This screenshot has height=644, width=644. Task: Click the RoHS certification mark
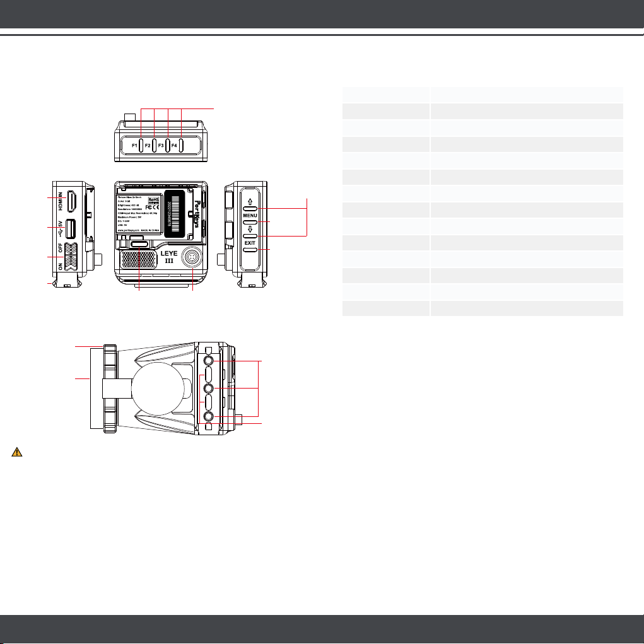153,200
